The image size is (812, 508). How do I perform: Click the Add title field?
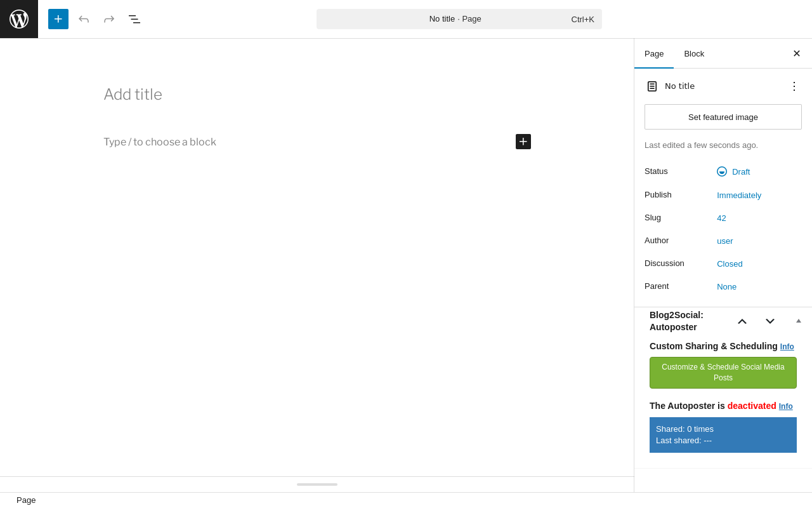[317, 95]
